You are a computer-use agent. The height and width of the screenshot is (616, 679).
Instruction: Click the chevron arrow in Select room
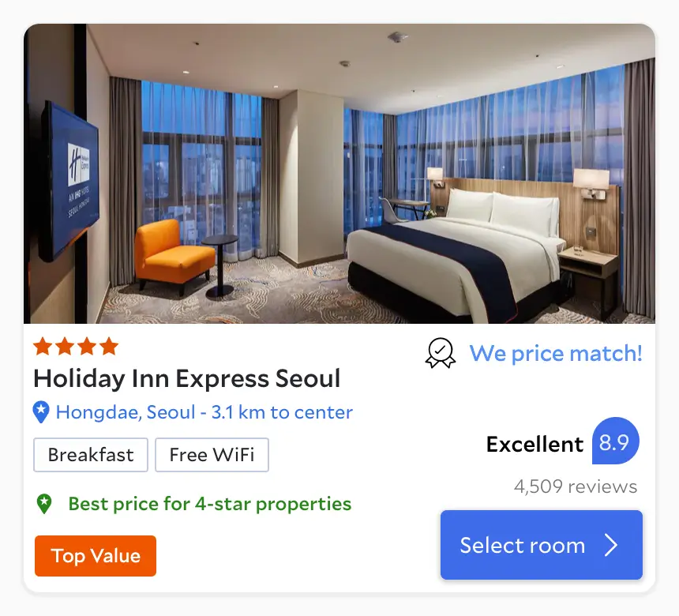pyautogui.click(x=611, y=545)
